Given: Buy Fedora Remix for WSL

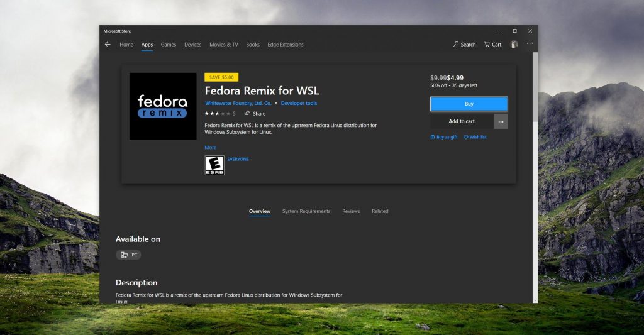Looking at the screenshot, I should 469,104.
